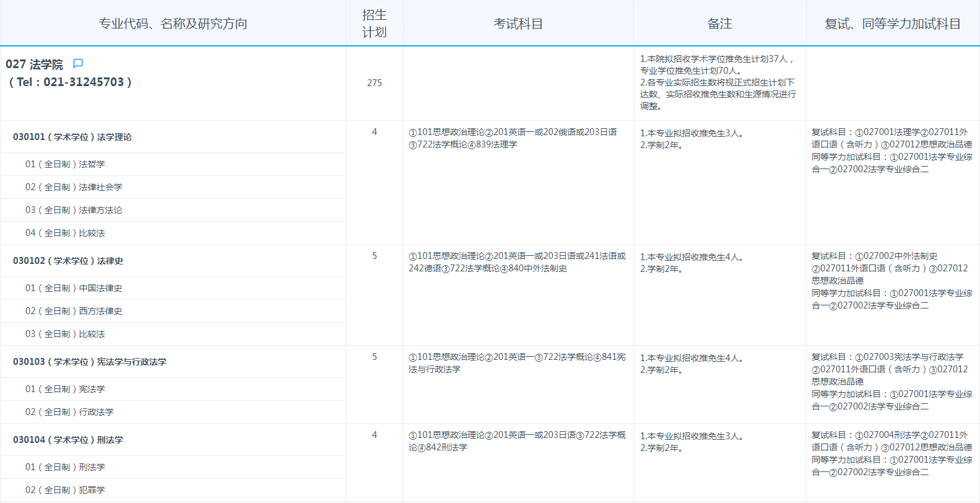
Task: Click the comment icon beside 027 法学院
Action: click(x=78, y=64)
